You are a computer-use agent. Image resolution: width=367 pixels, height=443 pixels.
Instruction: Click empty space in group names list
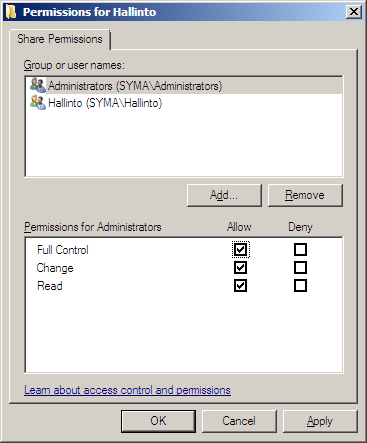(183, 143)
